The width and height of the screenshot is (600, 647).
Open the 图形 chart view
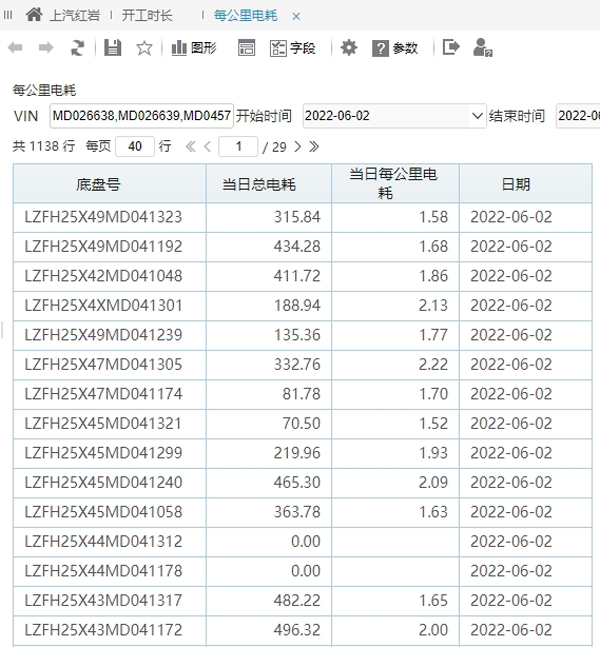(x=193, y=48)
